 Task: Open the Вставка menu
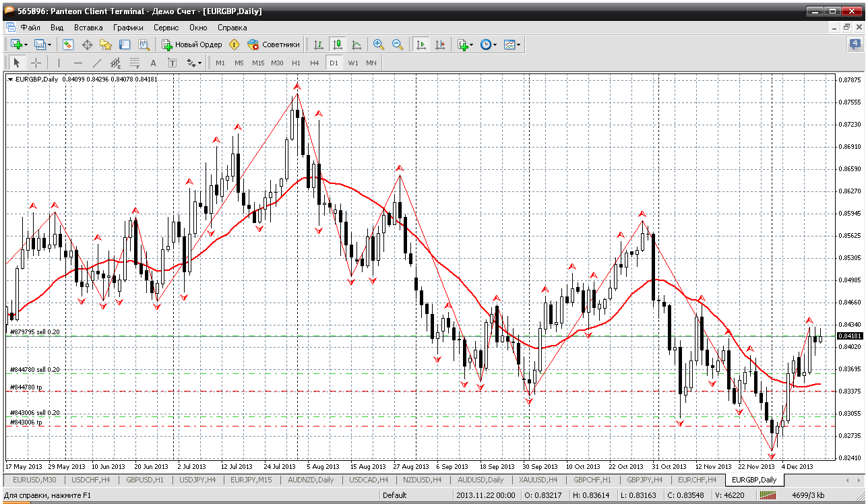click(88, 28)
